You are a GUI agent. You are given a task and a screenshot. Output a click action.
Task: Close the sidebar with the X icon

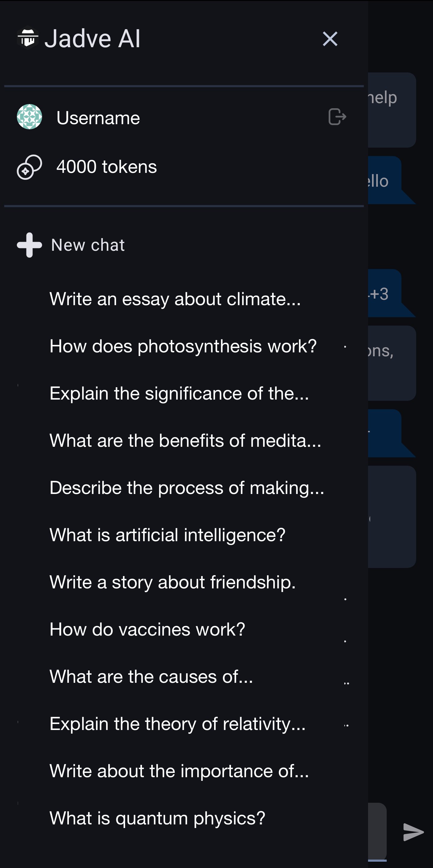(x=330, y=39)
